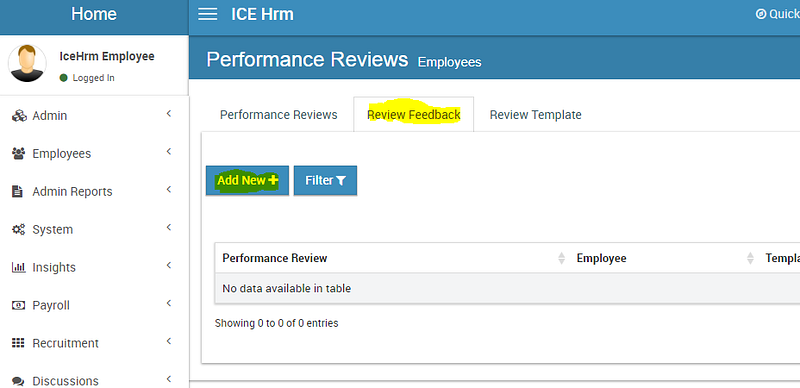Screen dimensions: 800x388
Task: Click the System gears icon
Action: click(18, 230)
